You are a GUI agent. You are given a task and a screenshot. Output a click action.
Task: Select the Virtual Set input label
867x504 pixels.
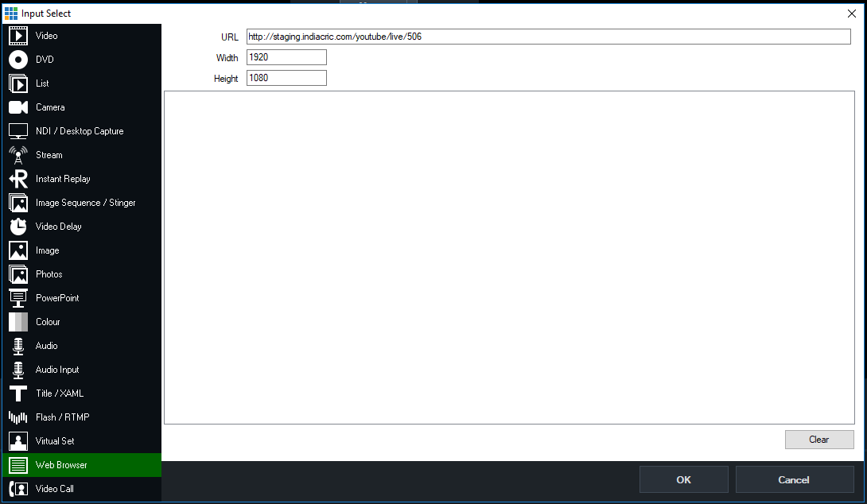coord(55,441)
